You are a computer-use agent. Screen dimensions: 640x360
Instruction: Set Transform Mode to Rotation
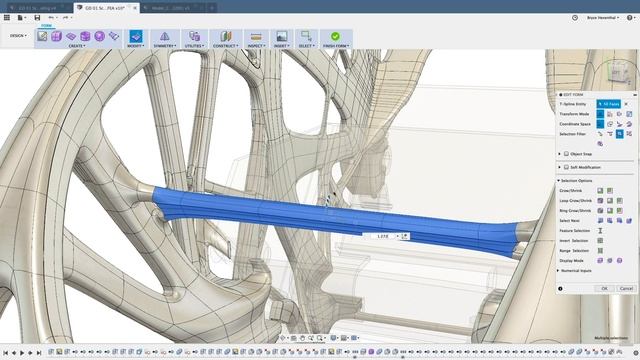620,114
